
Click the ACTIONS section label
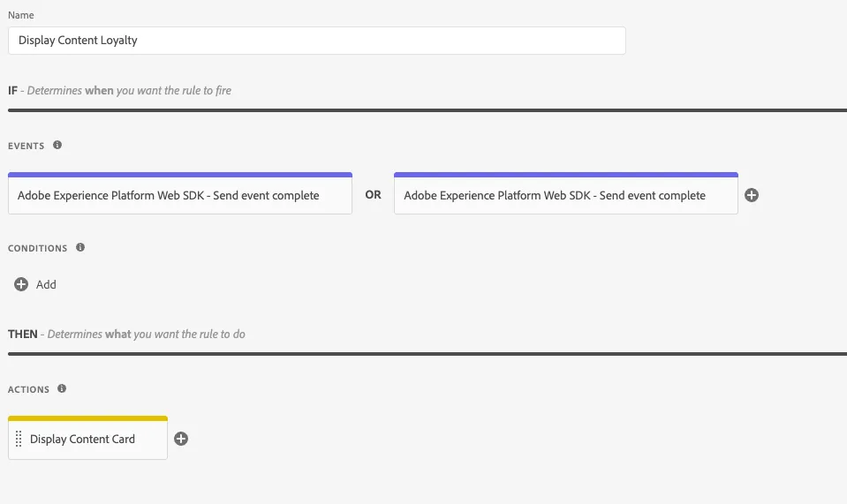pos(28,389)
